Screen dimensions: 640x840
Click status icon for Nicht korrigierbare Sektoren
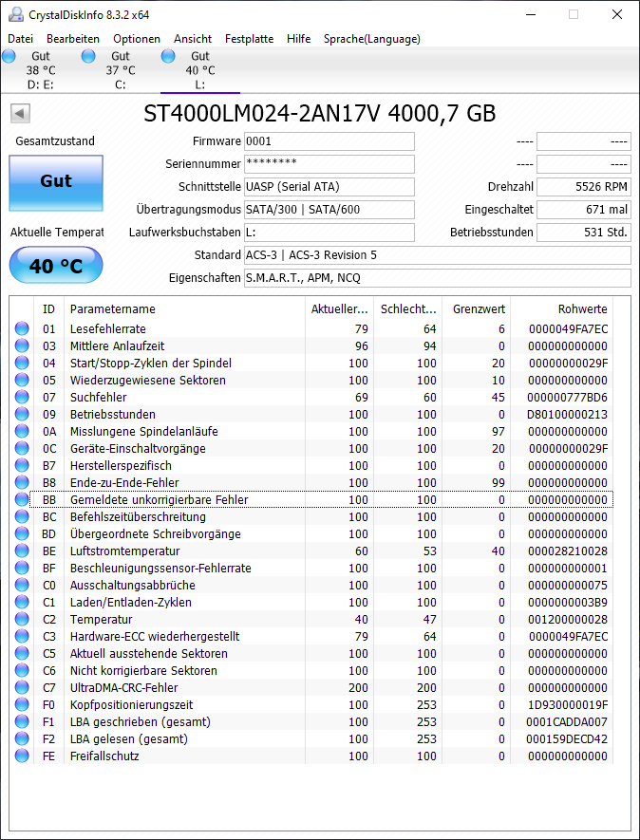(22, 671)
